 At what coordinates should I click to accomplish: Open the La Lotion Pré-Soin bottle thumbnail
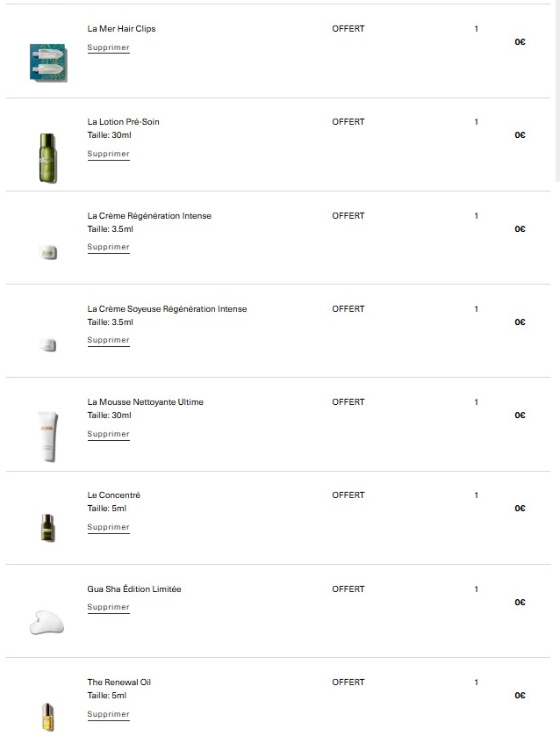[47, 157]
